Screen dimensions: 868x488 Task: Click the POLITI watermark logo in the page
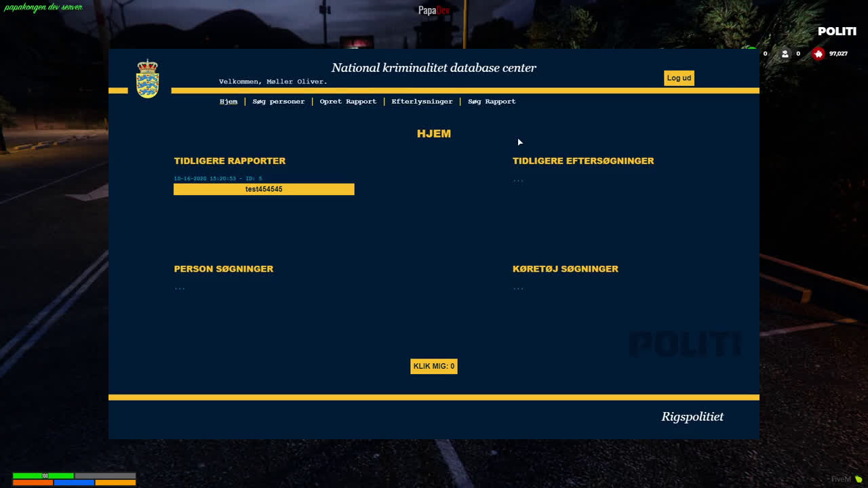(x=685, y=344)
